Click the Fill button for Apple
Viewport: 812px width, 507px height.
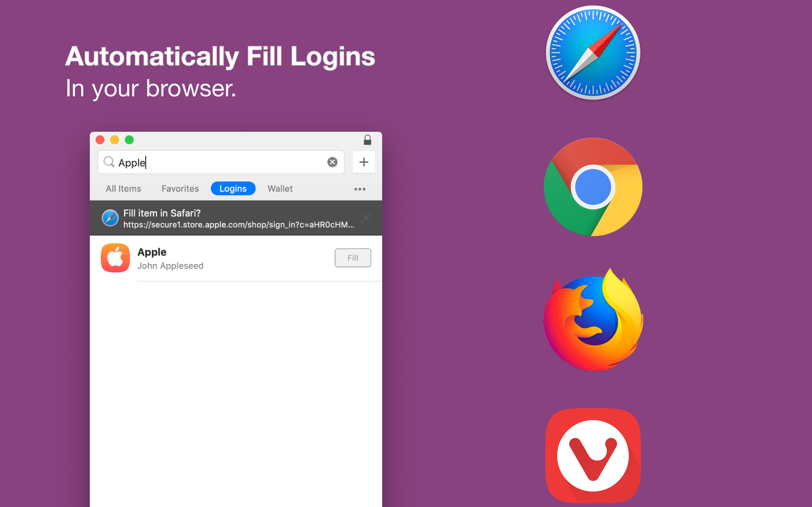tap(353, 258)
